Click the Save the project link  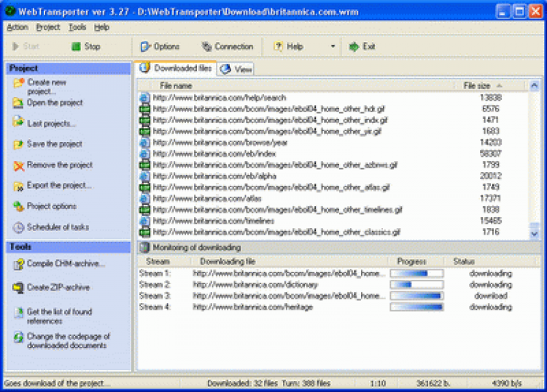tap(55, 144)
